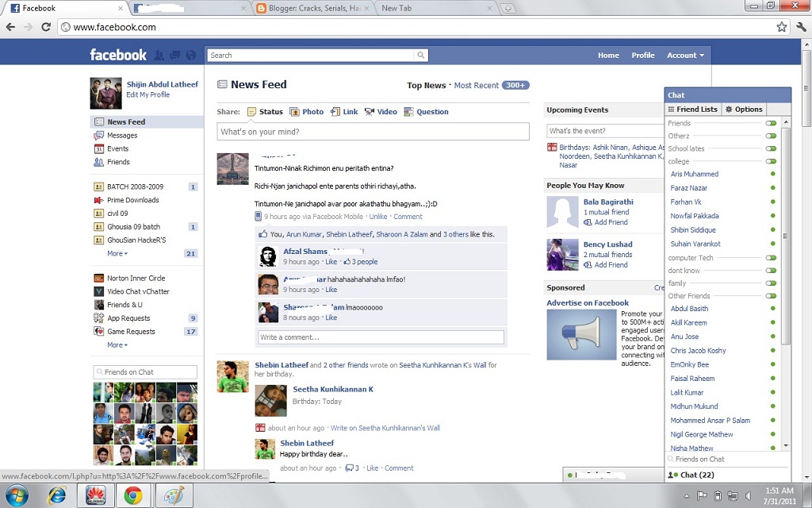Click the sidebar Friends on Chat search box
This screenshot has width=812, height=508.
point(145,372)
